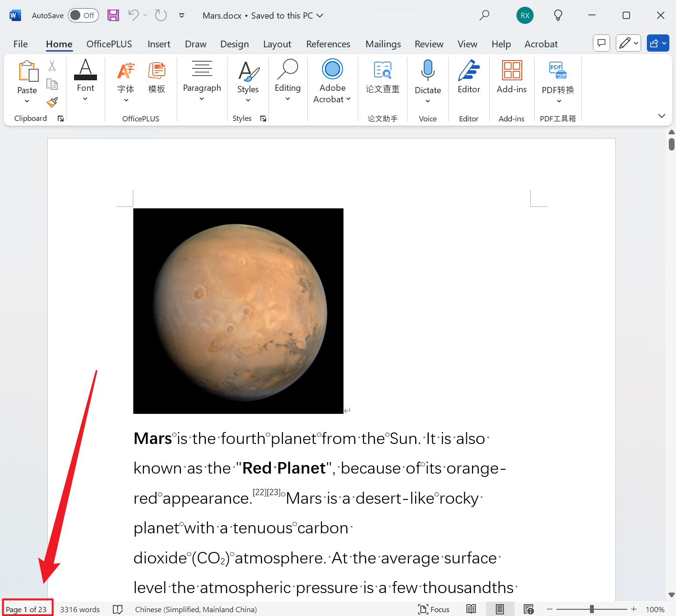Click Page 1 of 23 indicator

point(26,609)
